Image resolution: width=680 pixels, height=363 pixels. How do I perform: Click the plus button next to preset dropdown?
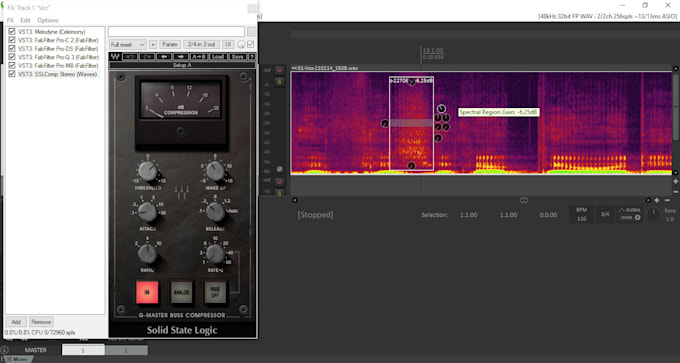tap(153, 45)
